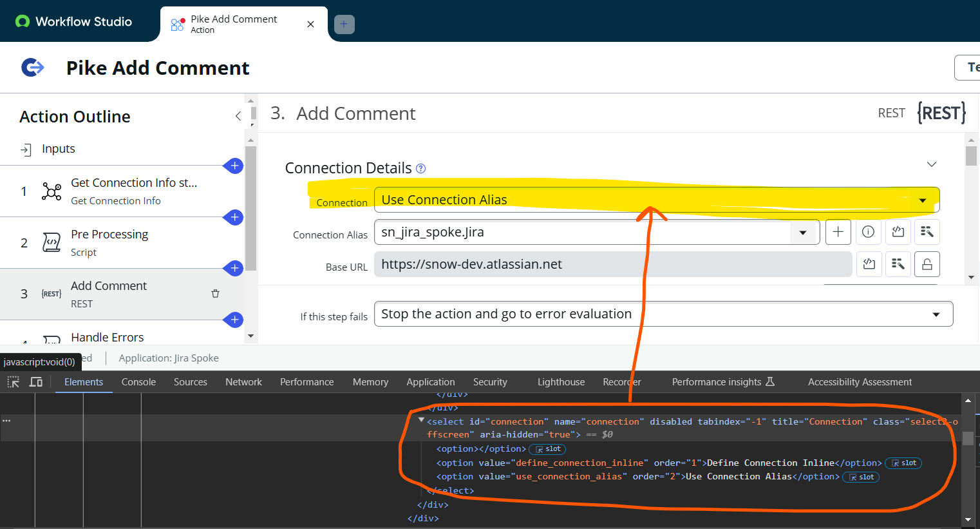Add a step after Pre Processing

pyautogui.click(x=234, y=268)
